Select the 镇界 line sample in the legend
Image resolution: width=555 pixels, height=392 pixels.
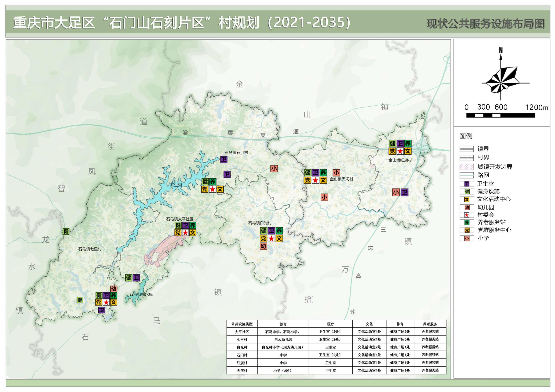pos(466,149)
